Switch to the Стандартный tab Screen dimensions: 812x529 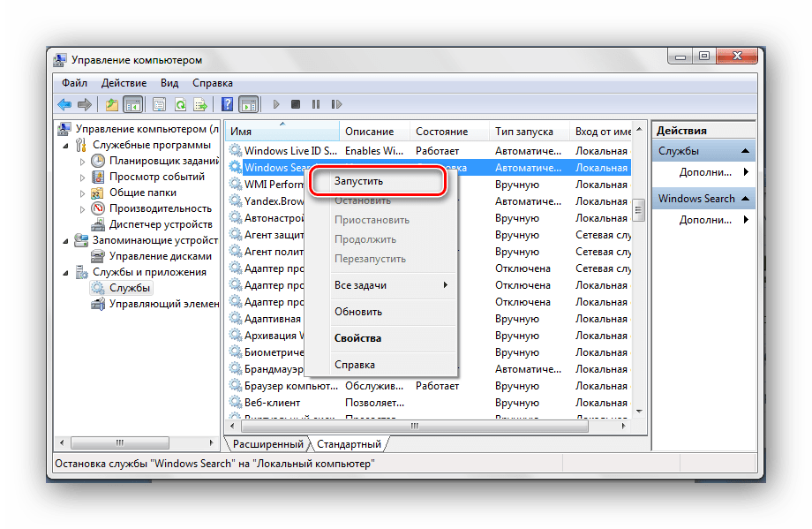click(x=349, y=444)
